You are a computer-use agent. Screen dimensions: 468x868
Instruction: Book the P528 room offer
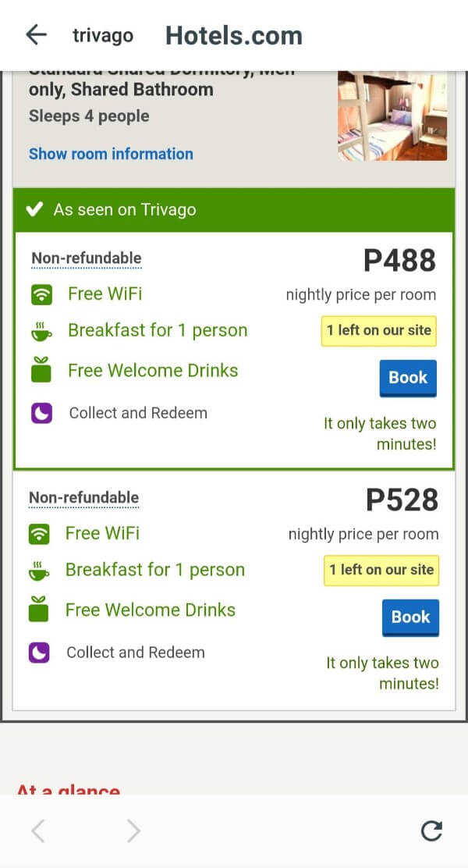410,617
